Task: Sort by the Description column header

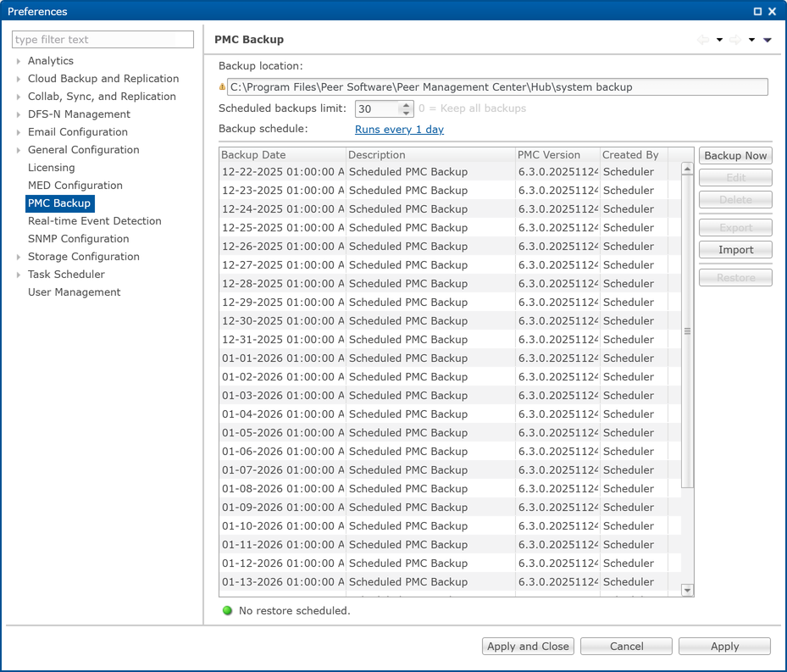Action: [430, 155]
